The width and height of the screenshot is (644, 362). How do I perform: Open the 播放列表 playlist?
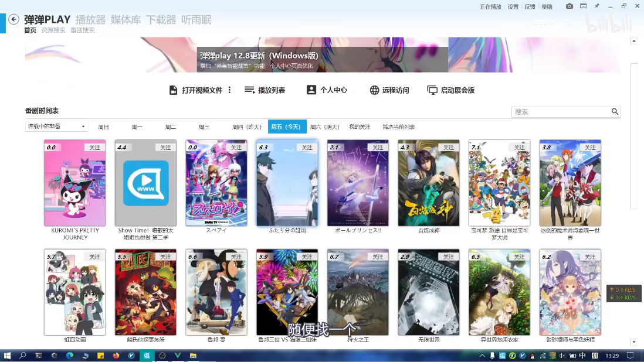tap(265, 90)
